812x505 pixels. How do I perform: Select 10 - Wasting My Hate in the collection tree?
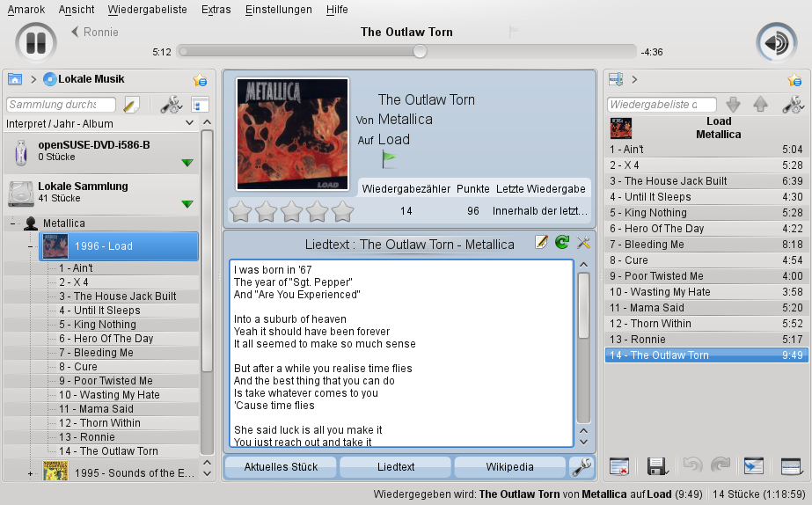pyautogui.click(x=109, y=395)
